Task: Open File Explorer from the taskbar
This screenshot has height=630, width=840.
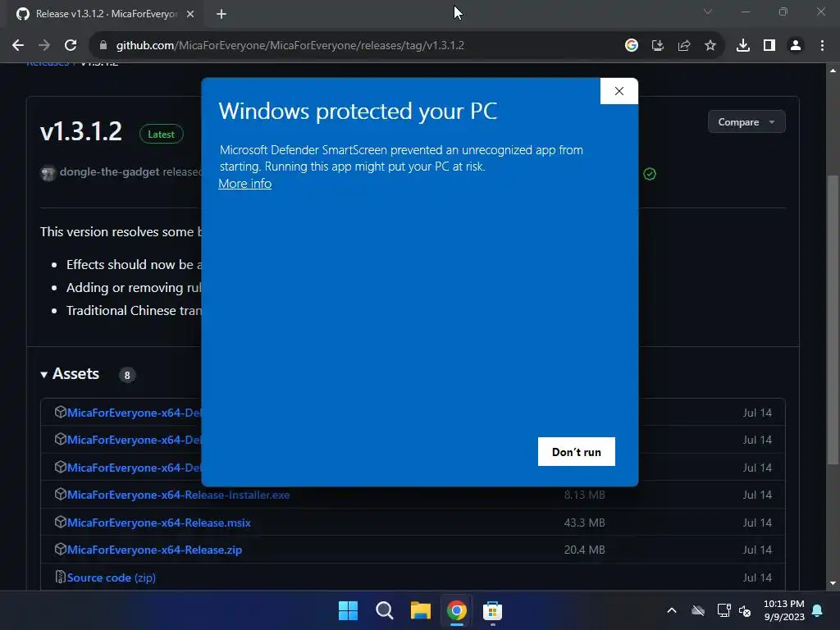Action: point(421,610)
